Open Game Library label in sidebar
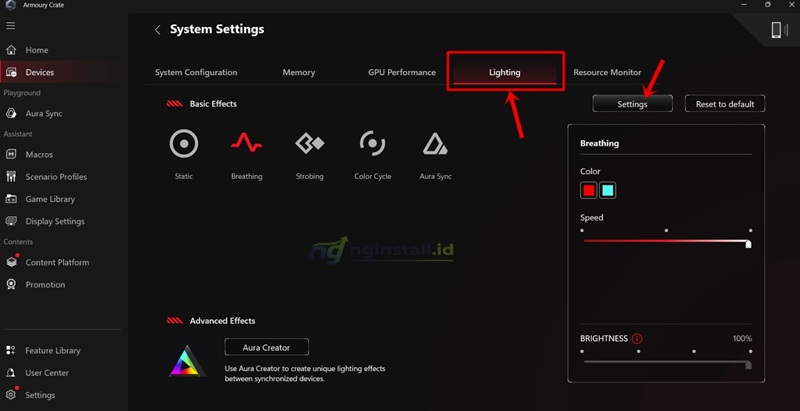800x411 pixels. (x=50, y=199)
